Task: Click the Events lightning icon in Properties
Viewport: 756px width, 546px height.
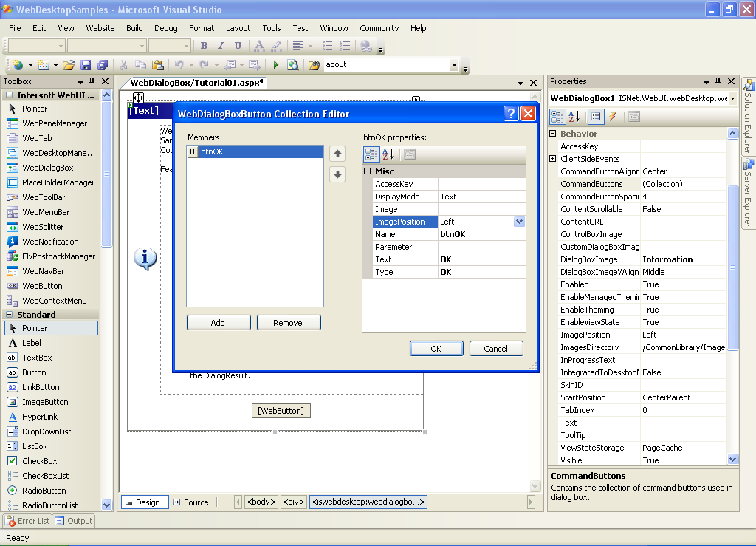Action: 612,117
